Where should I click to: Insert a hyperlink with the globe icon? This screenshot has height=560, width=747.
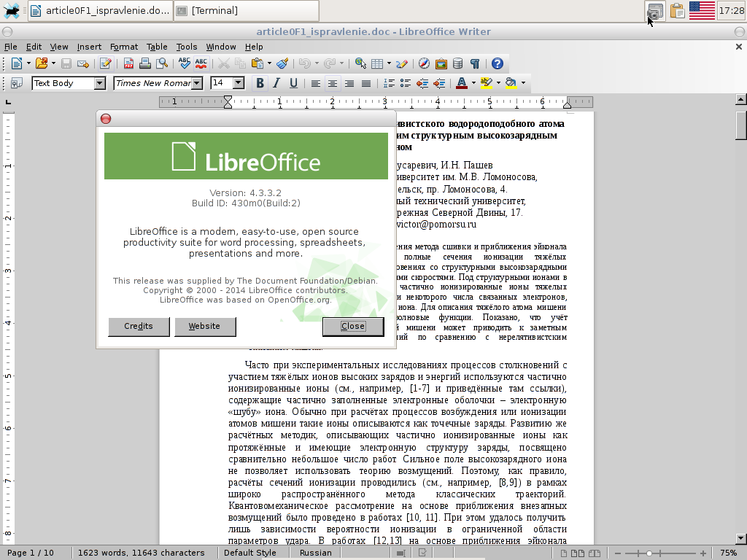360,63
